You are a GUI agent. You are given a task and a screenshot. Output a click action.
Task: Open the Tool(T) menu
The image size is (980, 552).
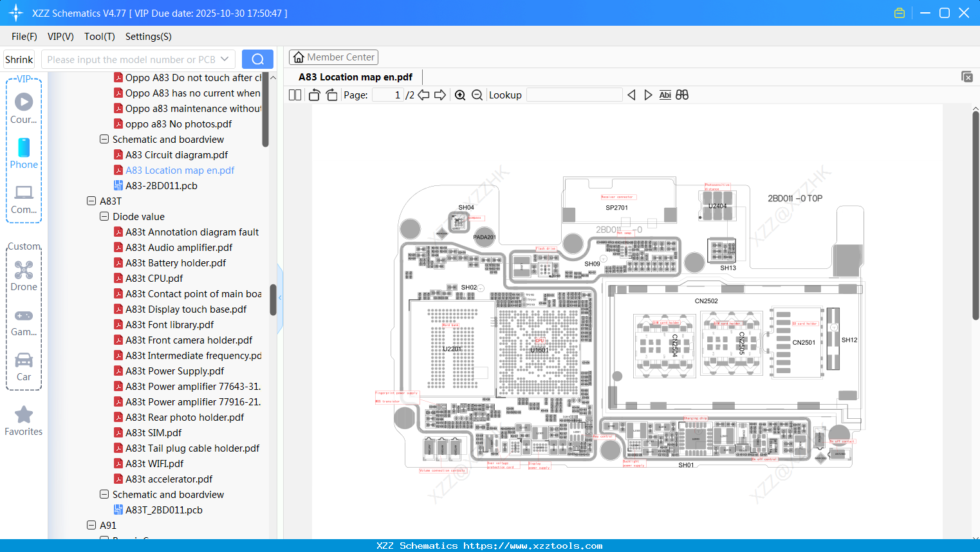100,37
